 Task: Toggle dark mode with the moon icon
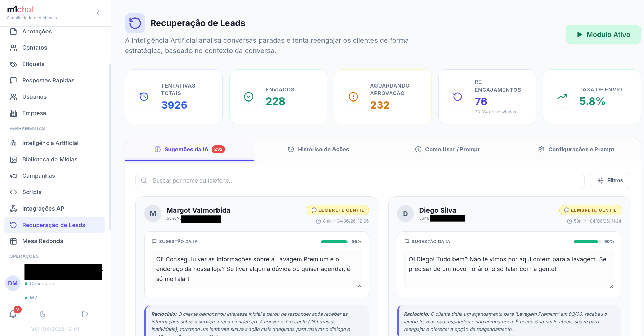(x=43, y=314)
